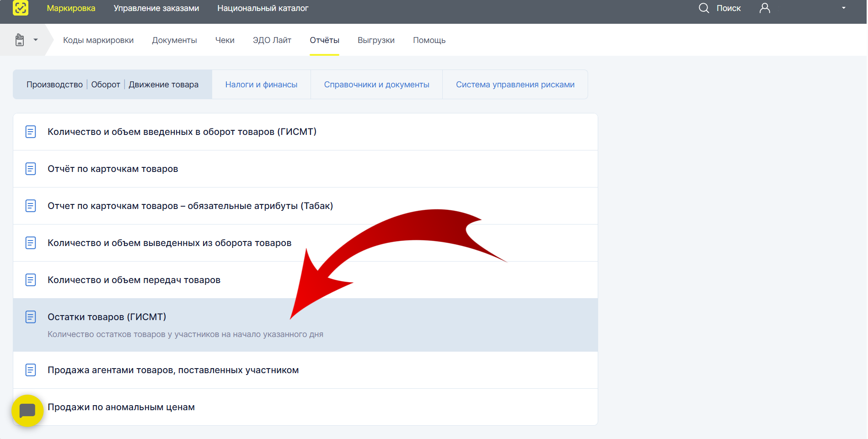Image resolution: width=868 pixels, height=439 pixels.
Task: Click document icon beside Отчет по карточкам – обязательные атрибуты
Action: [x=31, y=206]
